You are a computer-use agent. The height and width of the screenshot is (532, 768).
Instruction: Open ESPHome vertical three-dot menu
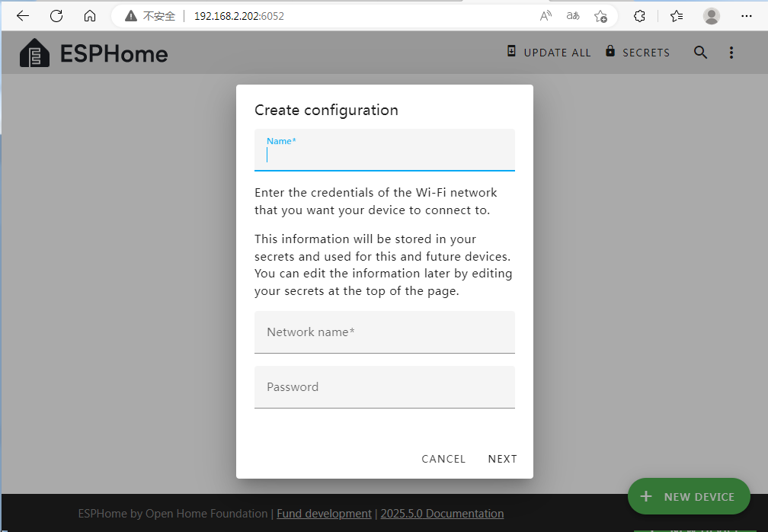click(x=731, y=53)
